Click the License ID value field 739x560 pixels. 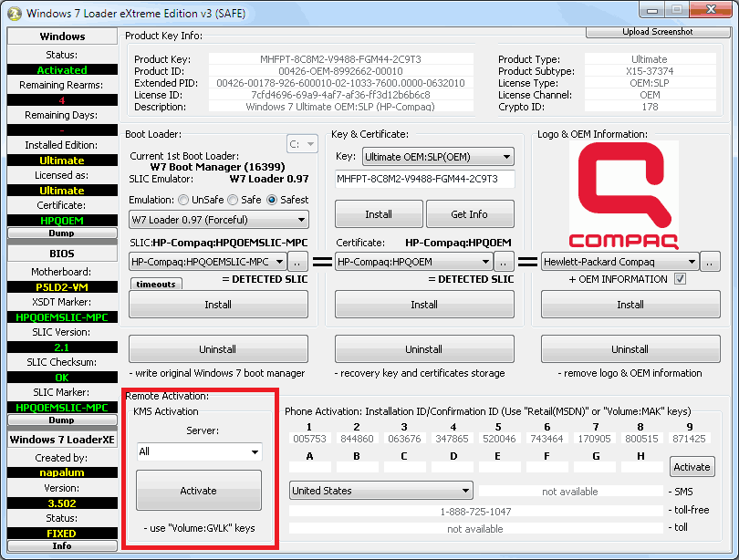click(x=340, y=95)
